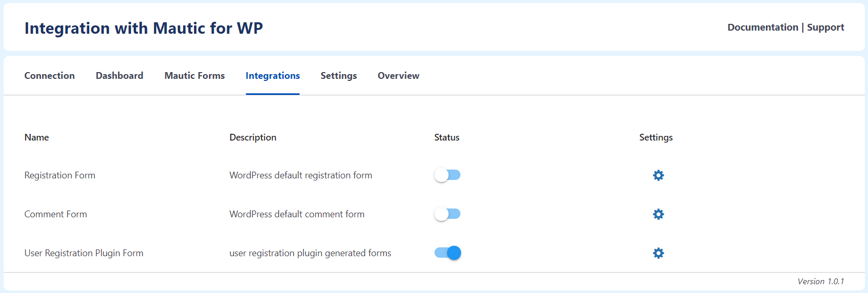The width and height of the screenshot is (868, 293).
Task: Click the 'Version 1.0.1' footer text
Action: 821,281
